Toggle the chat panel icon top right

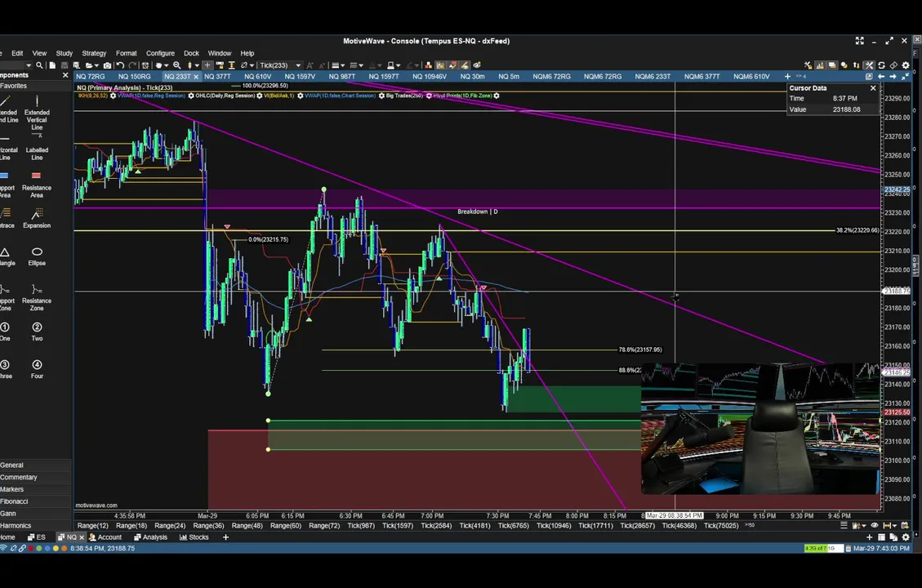[832, 65]
